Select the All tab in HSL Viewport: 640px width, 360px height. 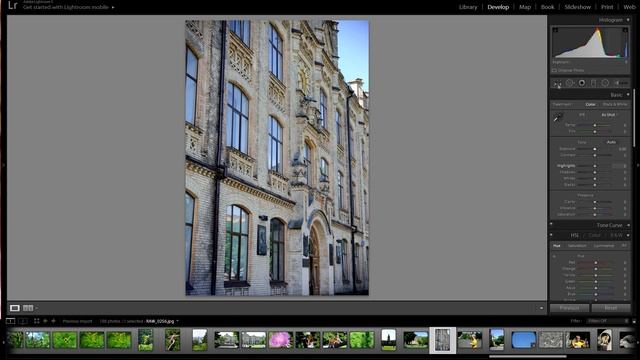click(624, 246)
